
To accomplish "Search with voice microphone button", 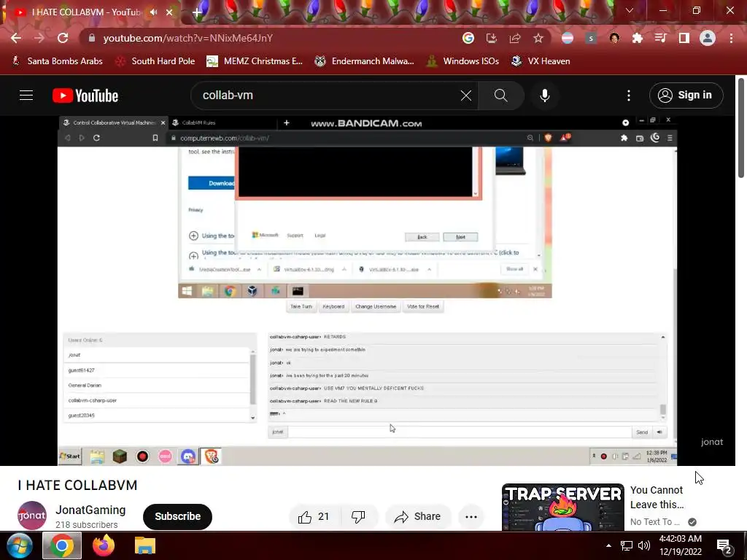I will (544, 96).
